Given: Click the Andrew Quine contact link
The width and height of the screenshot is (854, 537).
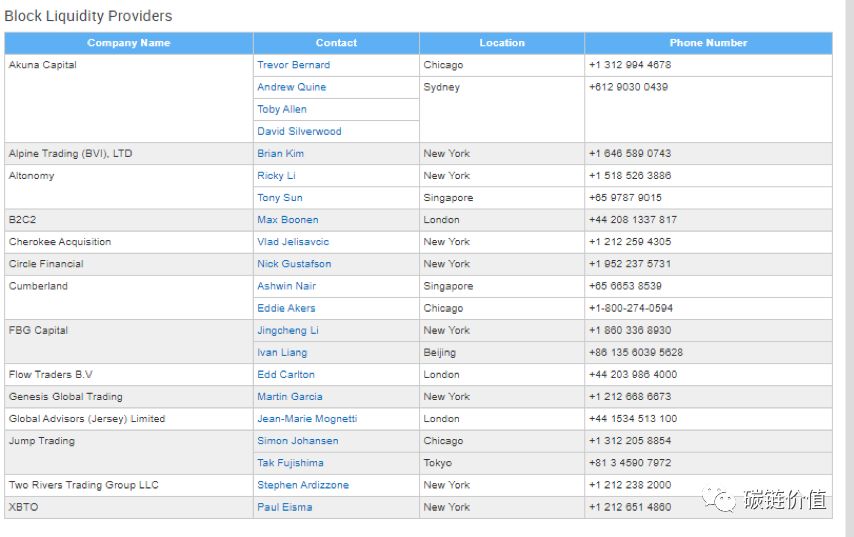Looking at the screenshot, I should coord(291,87).
